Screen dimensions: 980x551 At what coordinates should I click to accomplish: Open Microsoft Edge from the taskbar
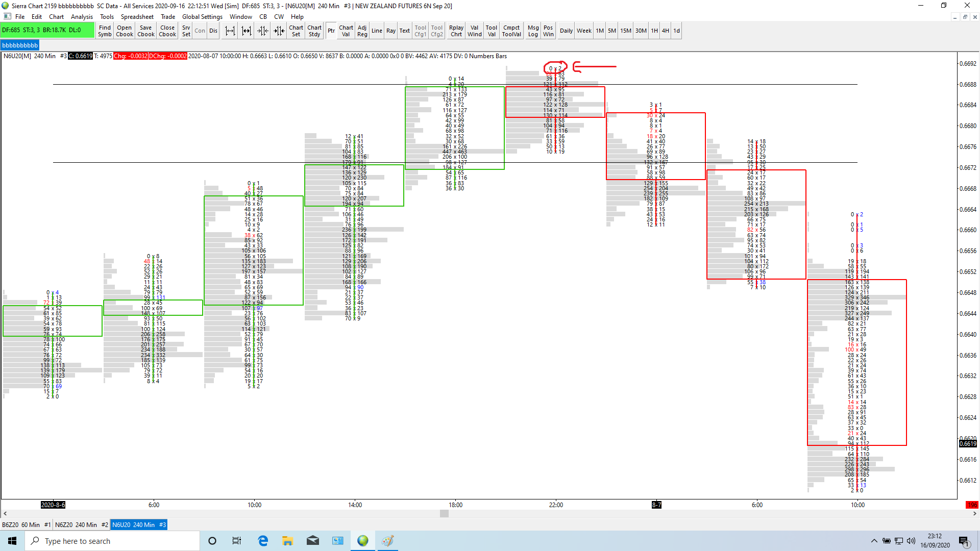[263, 541]
